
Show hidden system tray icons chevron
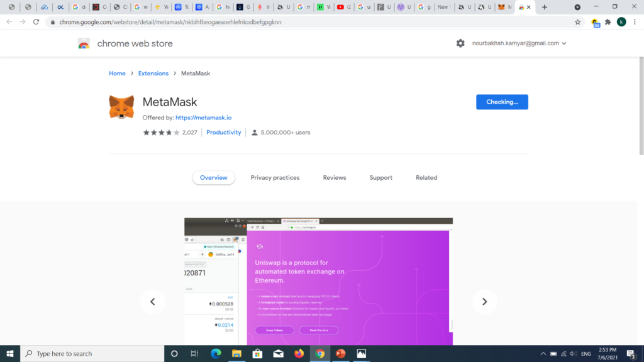543,354
